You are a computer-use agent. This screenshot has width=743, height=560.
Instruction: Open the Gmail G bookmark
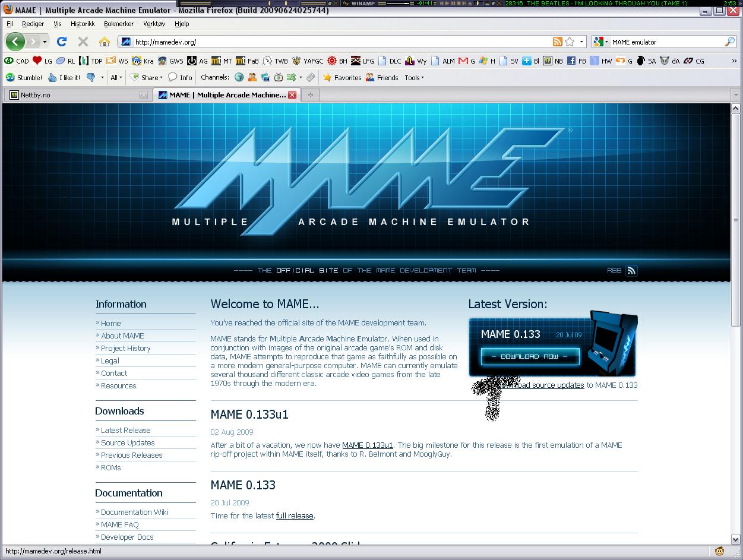[x=467, y=61]
